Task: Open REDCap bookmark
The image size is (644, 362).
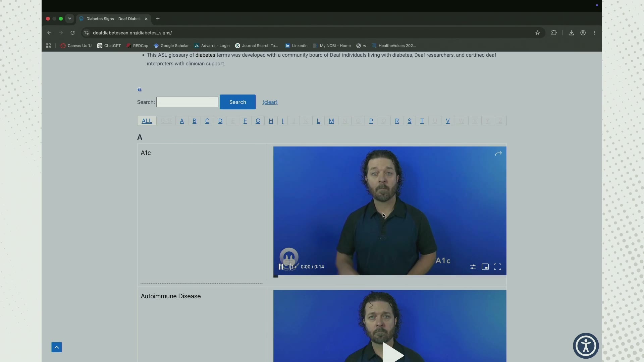Action: tap(137, 46)
